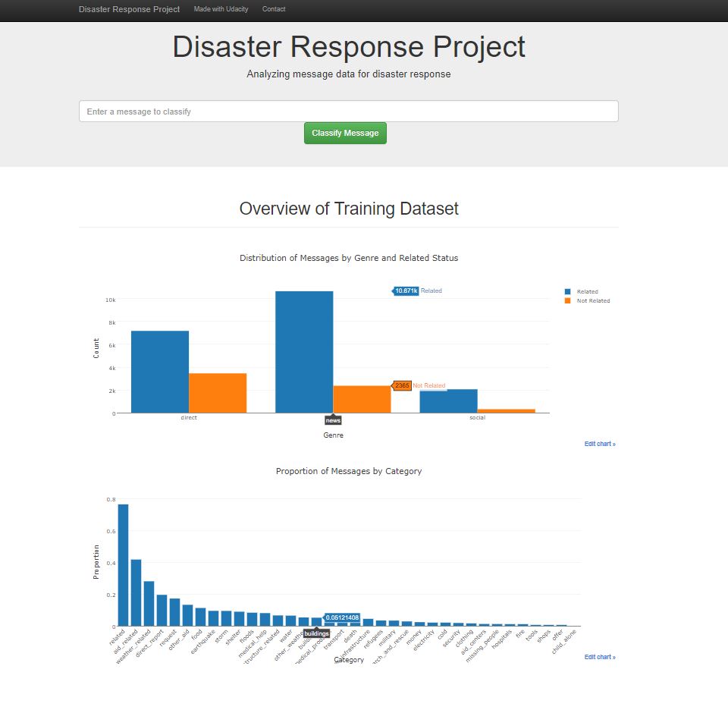The image size is (728, 710).
Task: Click the 'hospitals' axis label
Action: pos(502,639)
